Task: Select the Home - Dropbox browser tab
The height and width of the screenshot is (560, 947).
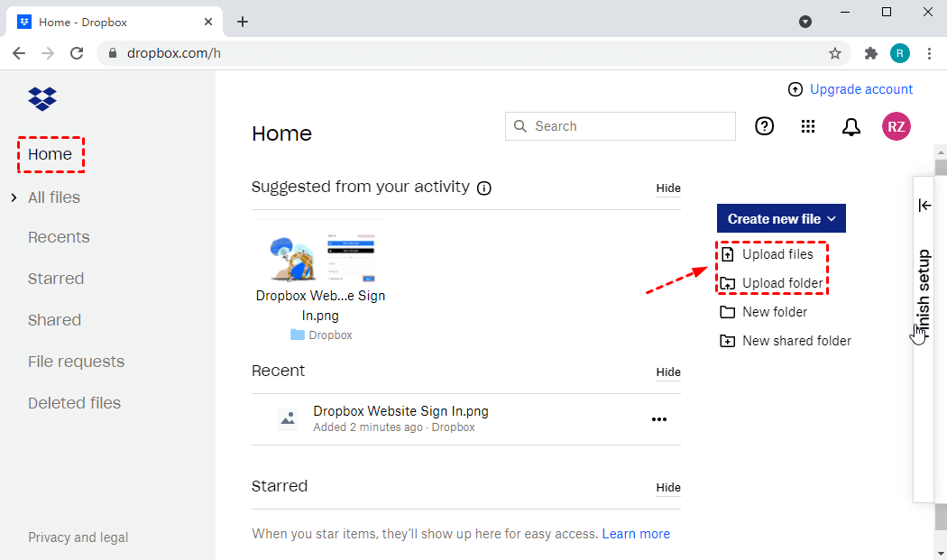Action: 115,23
